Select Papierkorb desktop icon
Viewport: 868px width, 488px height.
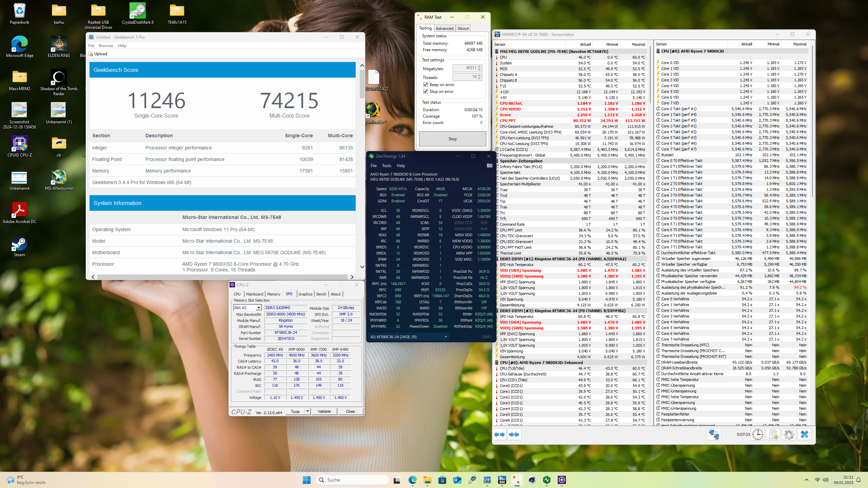point(19,14)
